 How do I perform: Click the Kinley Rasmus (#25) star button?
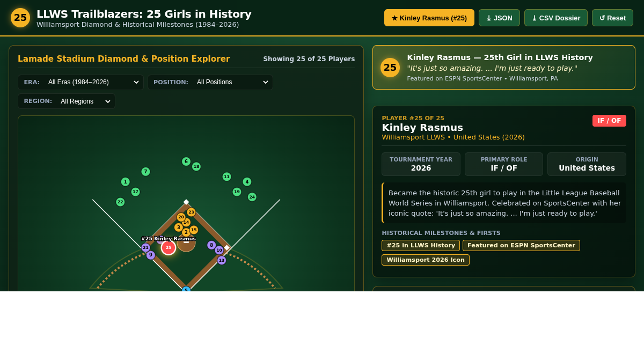point(429,18)
